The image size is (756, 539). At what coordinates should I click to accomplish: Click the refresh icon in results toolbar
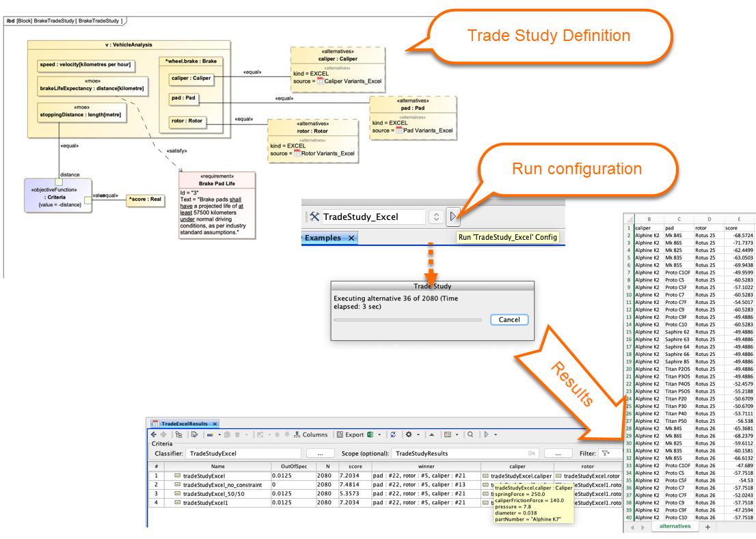coord(393,434)
